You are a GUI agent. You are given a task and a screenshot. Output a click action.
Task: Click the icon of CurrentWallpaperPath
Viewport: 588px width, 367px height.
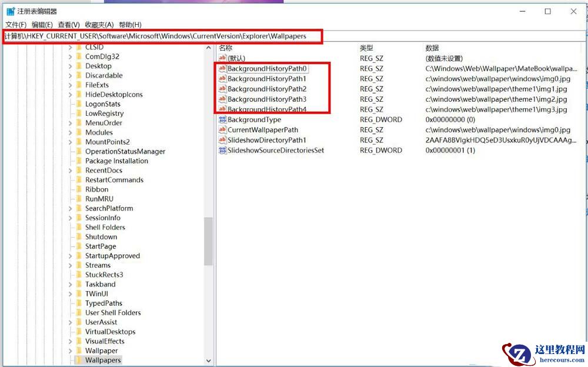click(x=222, y=129)
